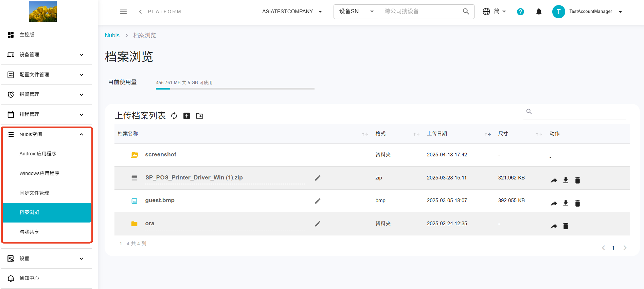Open the help question mark icon
Viewport: 644px width, 289px height.
click(520, 12)
